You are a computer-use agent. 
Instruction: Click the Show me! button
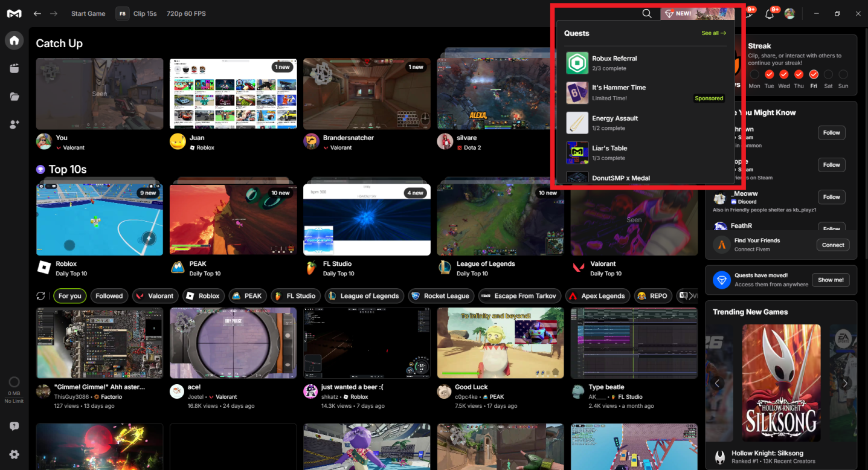pyautogui.click(x=831, y=280)
